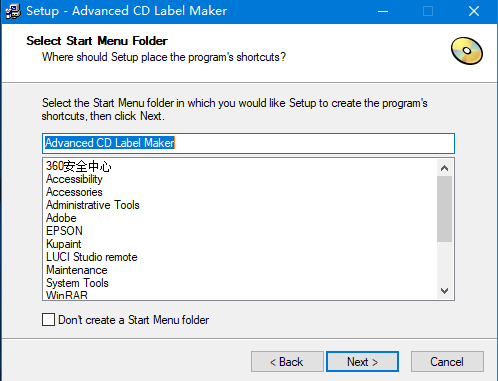The image size is (498, 381).
Task: Proceed with the Next > button
Action: click(x=362, y=361)
